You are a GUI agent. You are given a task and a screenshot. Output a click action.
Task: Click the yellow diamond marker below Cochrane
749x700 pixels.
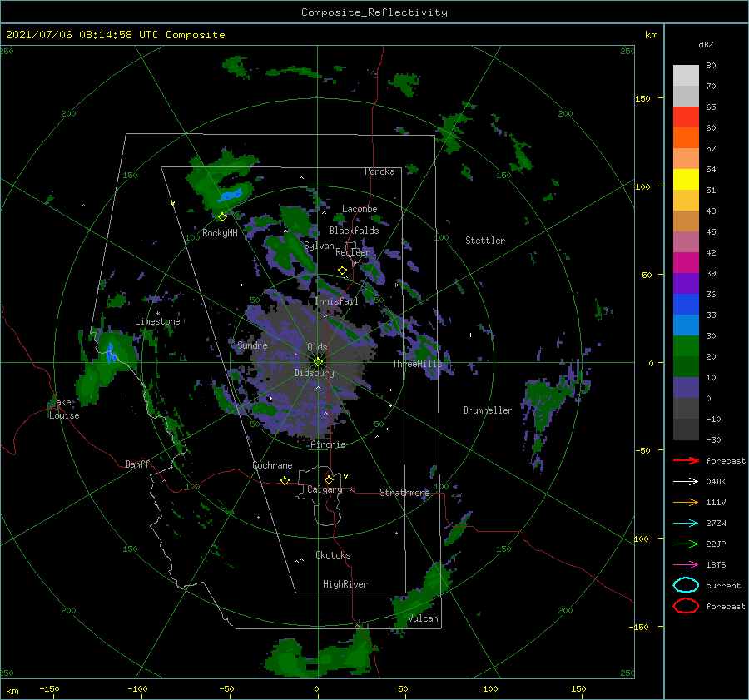tap(285, 480)
